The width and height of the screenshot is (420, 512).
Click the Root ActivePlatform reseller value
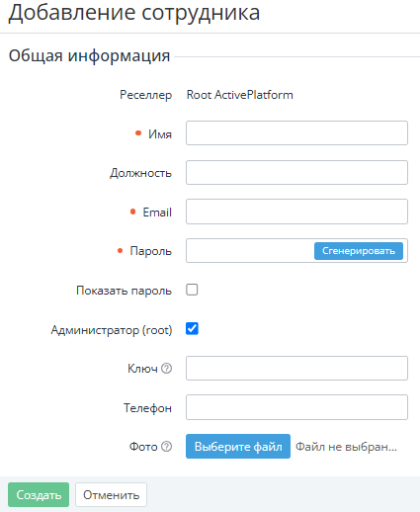(239, 95)
